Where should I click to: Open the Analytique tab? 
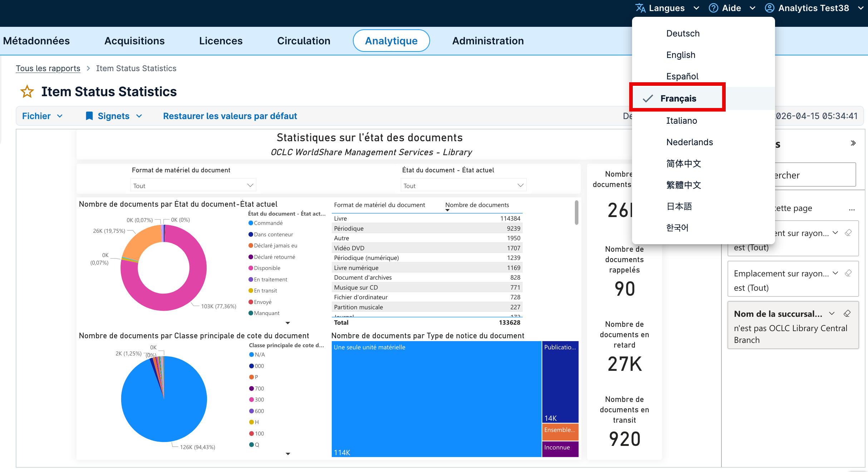pyautogui.click(x=391, y=41)
